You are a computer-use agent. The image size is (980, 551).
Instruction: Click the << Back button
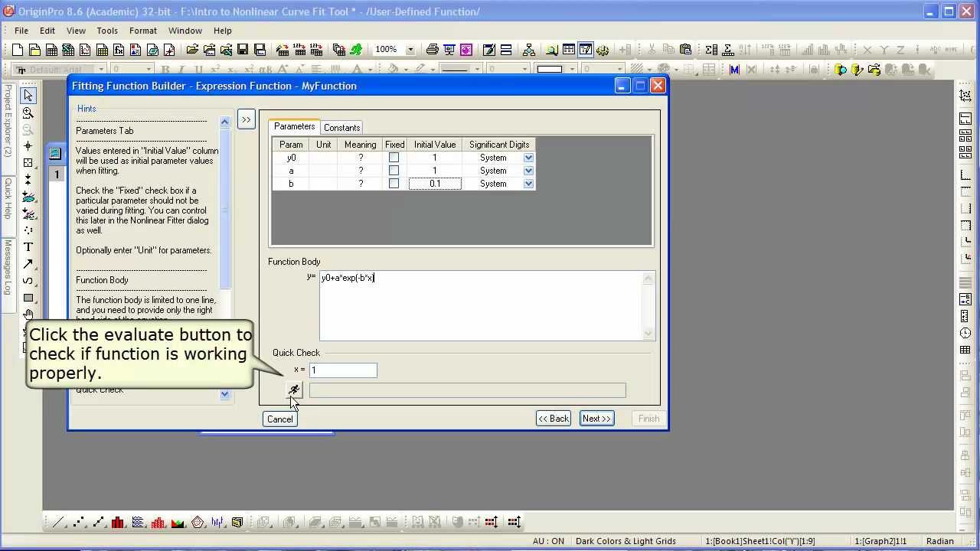[554, 419]
